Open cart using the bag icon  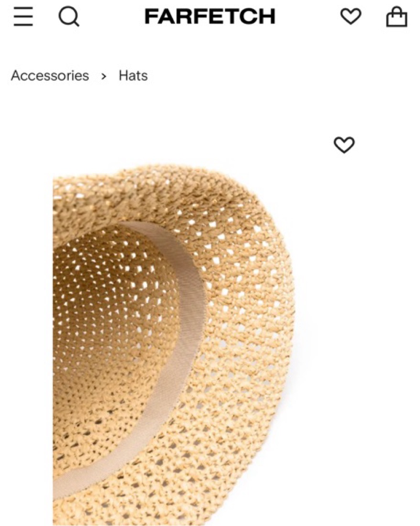(x=397, y=16)
